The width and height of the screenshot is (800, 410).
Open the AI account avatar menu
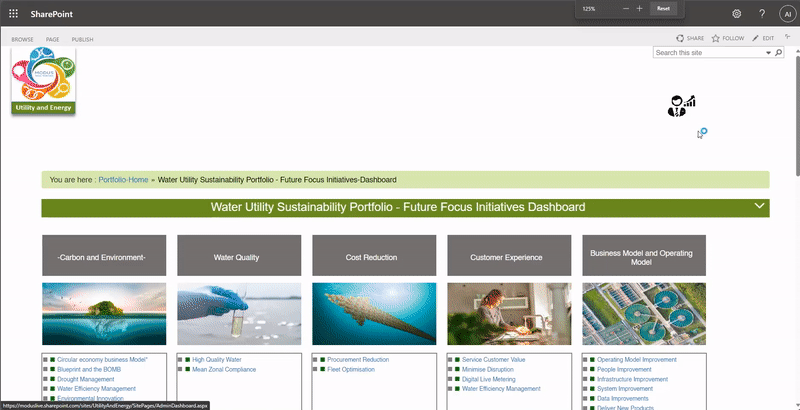click(x=787, y=14)
